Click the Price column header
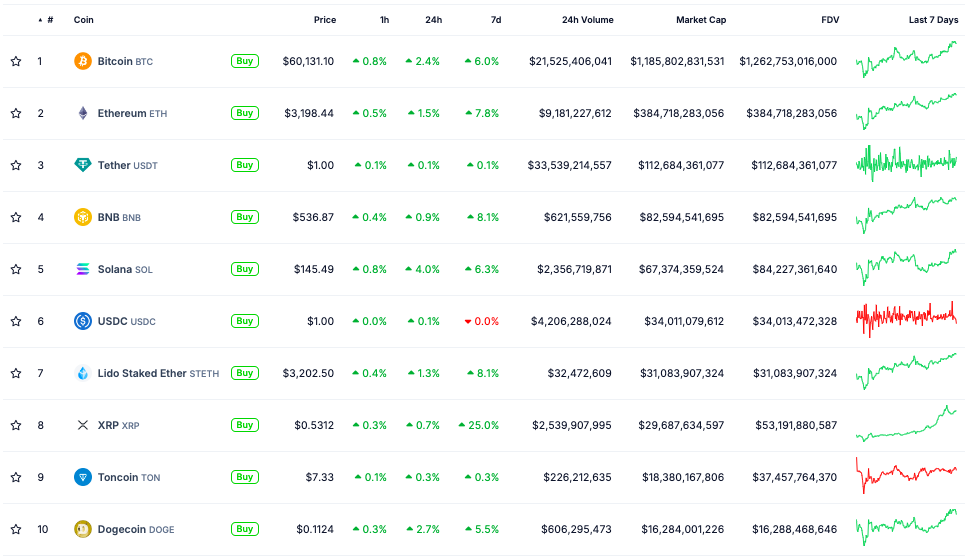Image resolution: width=974 pixels, height=557 pixels. [x=324, y=20]
